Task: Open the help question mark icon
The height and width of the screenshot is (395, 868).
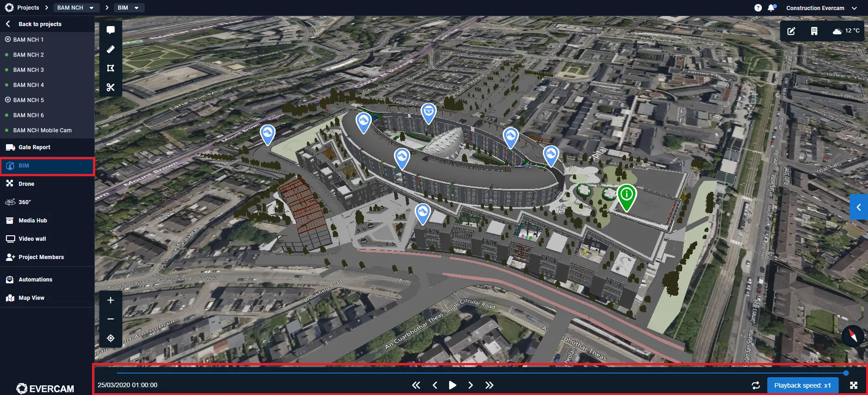Action: tap(758, 8)
